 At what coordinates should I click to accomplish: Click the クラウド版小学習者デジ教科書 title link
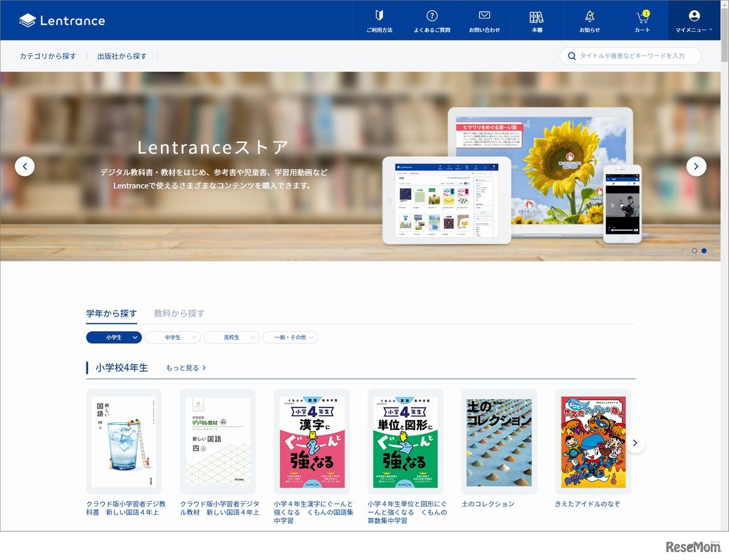(126, 508)
